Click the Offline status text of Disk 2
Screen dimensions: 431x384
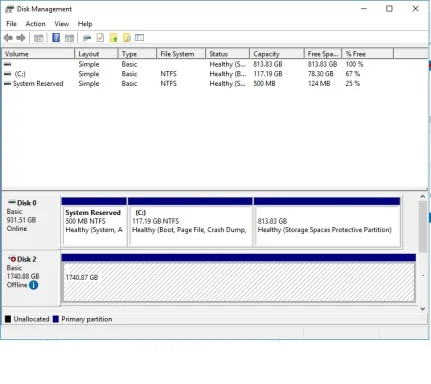point(17,285)
